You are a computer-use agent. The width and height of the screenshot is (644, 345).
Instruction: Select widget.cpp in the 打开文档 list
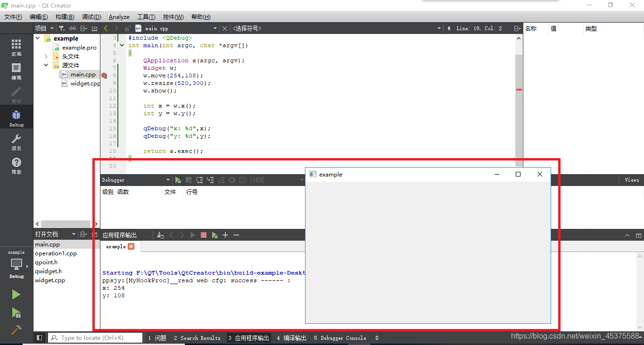coord(50,280)
